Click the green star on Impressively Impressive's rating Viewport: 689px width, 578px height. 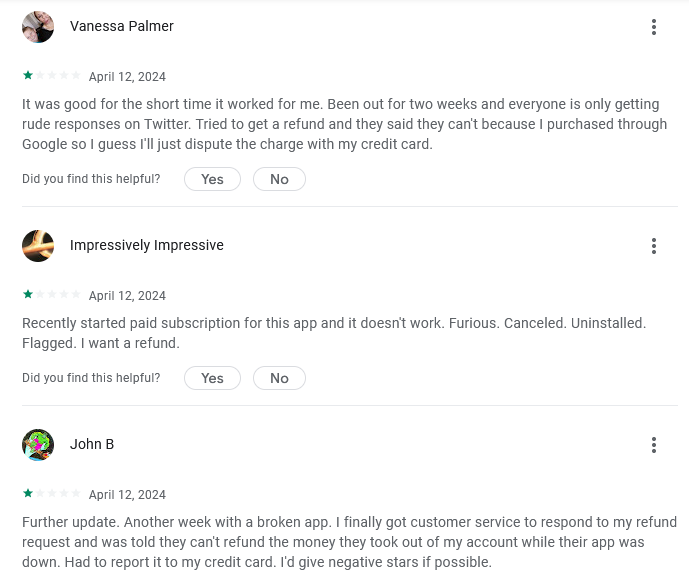(28, 294)
